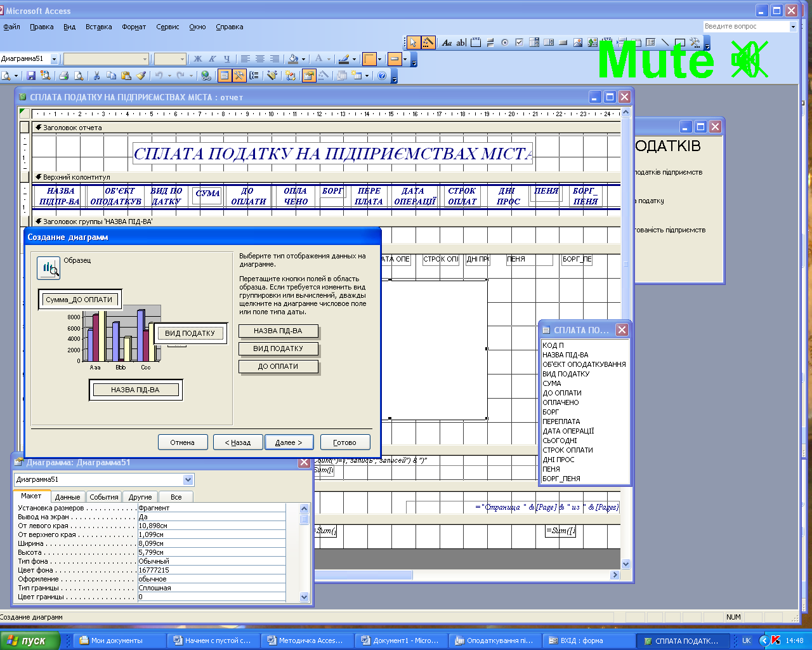
Task: Click the chart preview sample icon
Action: click(49, 269)
